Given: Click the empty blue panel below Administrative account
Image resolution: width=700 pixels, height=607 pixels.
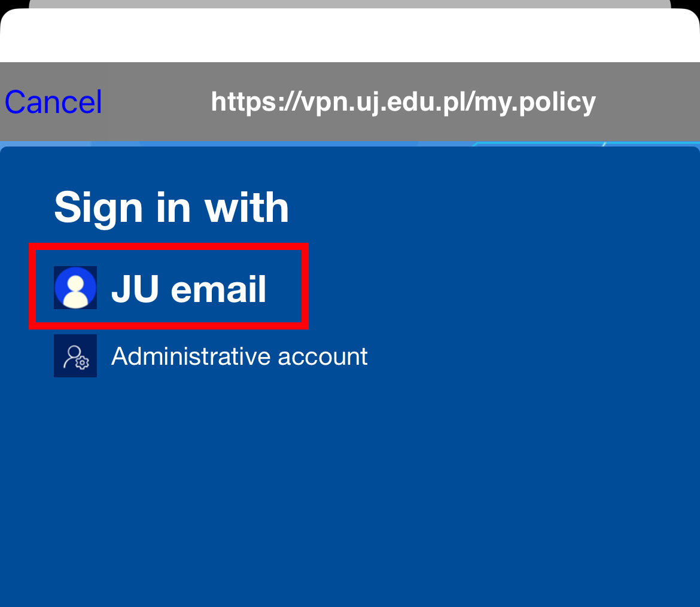Looking at the screenshot, I should coord(350,491).
